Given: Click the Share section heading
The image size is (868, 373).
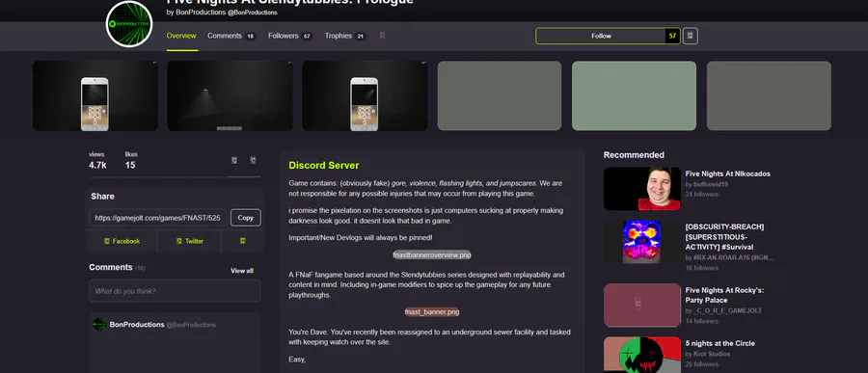Looking at the screenshot, I should [x=102, y=197].
